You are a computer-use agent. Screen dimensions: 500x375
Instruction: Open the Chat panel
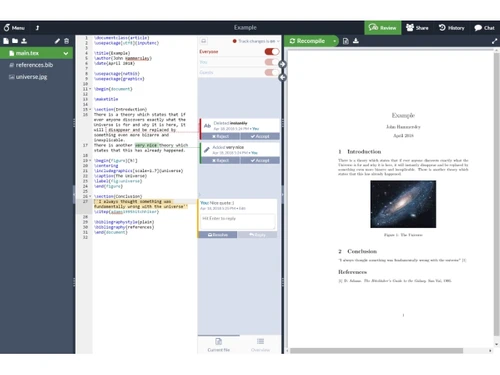point(484,28)
